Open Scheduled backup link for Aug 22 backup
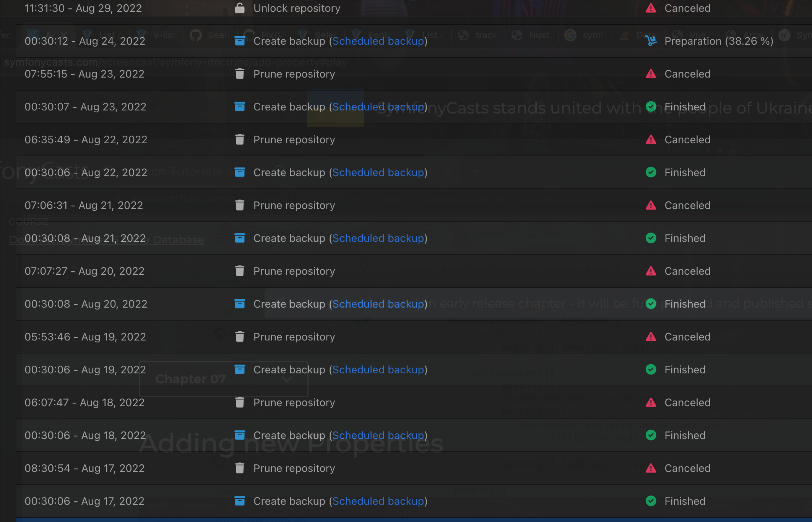The width and height of the screenshot is (812, 522). click(378, 172)
